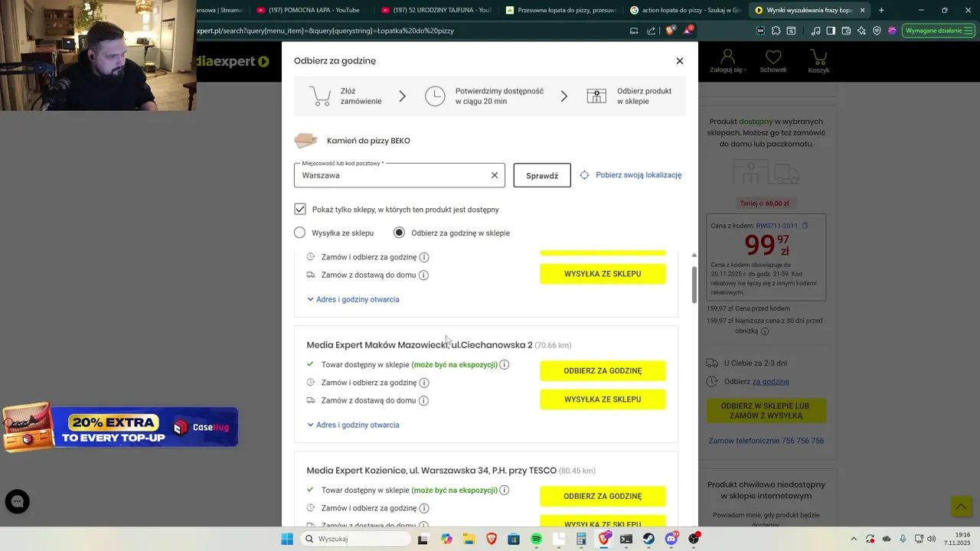Click the za godzinę link under Odbierz
Viewport: 980px width, 551px height.
(770, 381)
